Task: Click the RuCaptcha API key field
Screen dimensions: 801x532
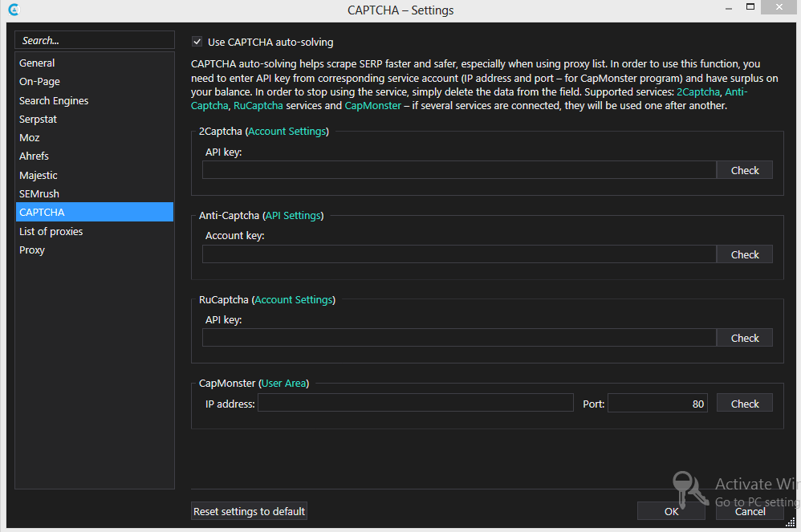Action: (459, 338)
